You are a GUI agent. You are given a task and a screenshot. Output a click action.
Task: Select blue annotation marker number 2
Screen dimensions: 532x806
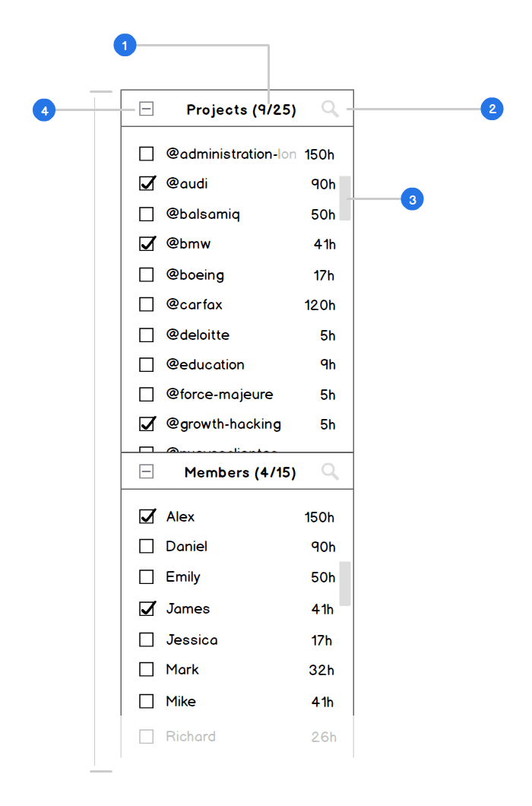492,109
